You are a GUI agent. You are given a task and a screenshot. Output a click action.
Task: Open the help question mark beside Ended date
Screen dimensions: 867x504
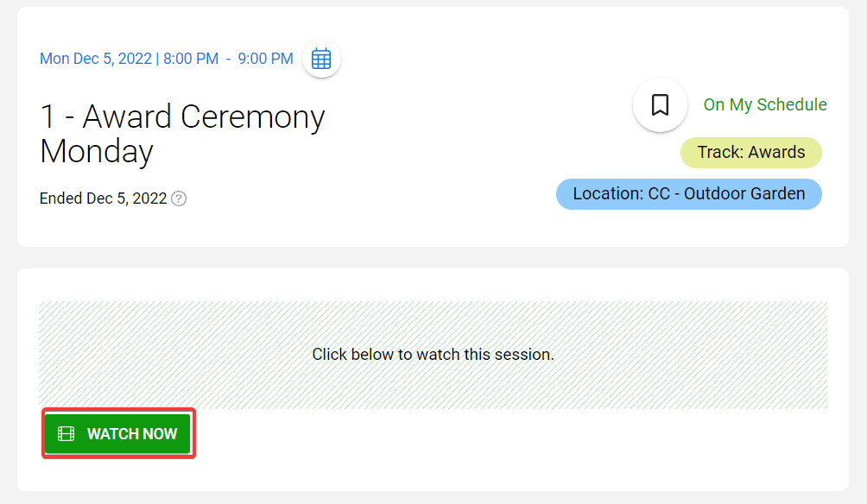pos(179,198)
